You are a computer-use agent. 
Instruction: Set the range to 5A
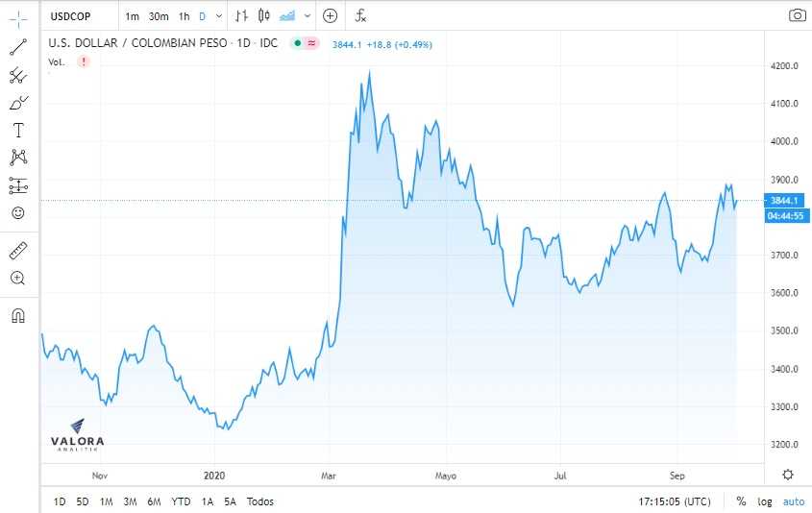click(x=230, y=501)
